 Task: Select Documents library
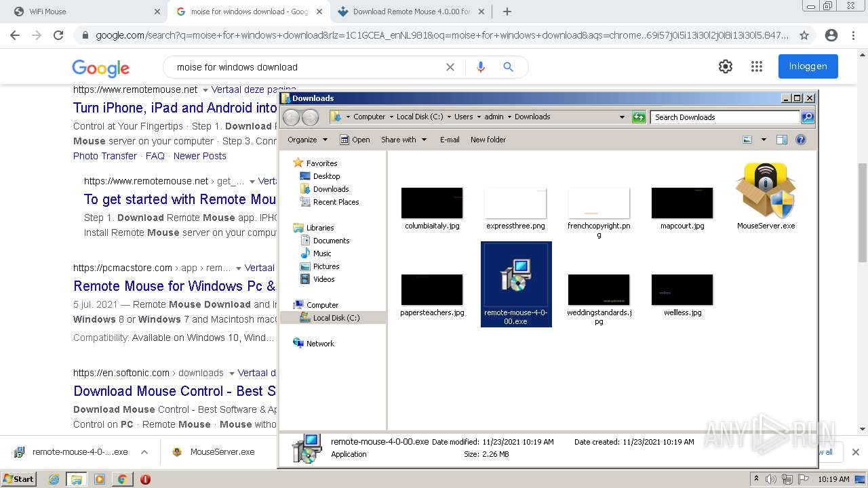point(331,241)
